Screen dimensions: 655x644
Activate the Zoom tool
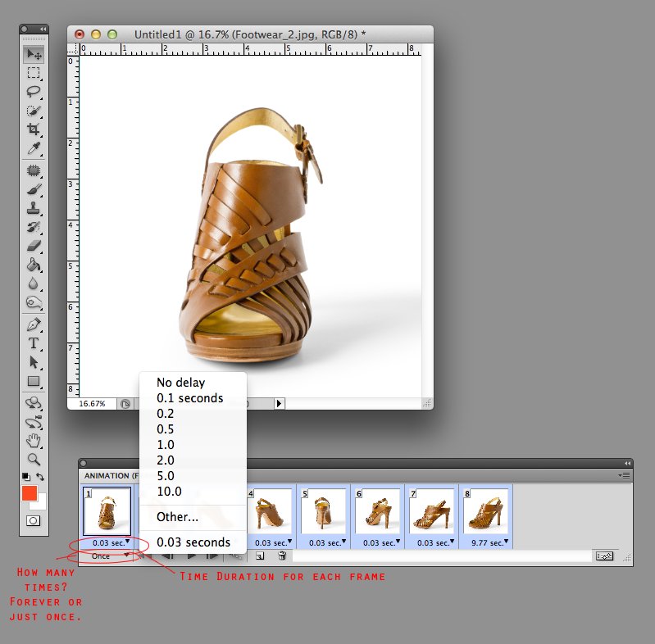pos(34,460)
